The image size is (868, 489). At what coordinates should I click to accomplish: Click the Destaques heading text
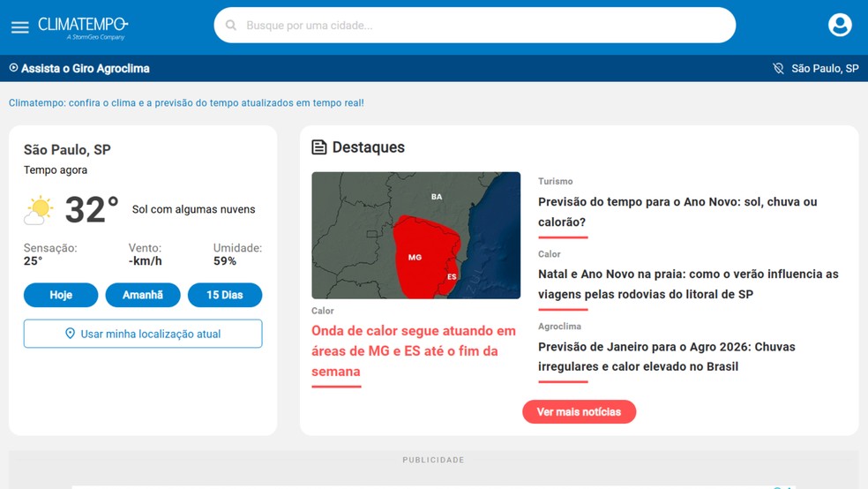pos(368,147)
